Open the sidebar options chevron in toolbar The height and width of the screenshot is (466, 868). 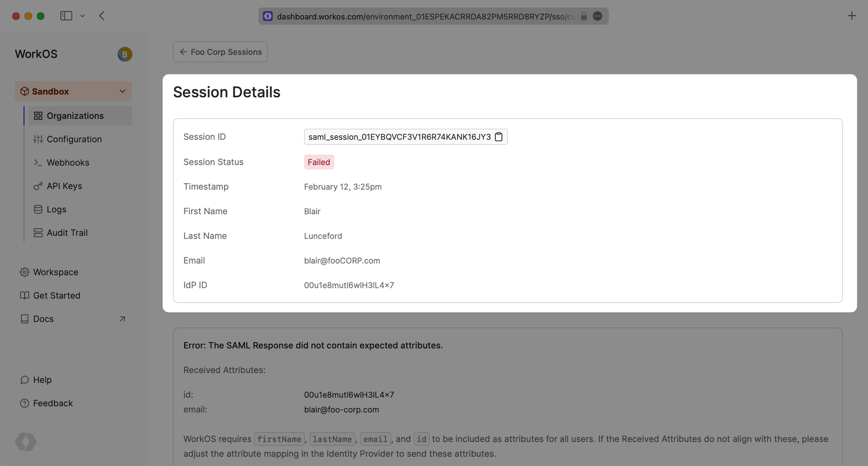pyautogui.click(x=83, y=16)
